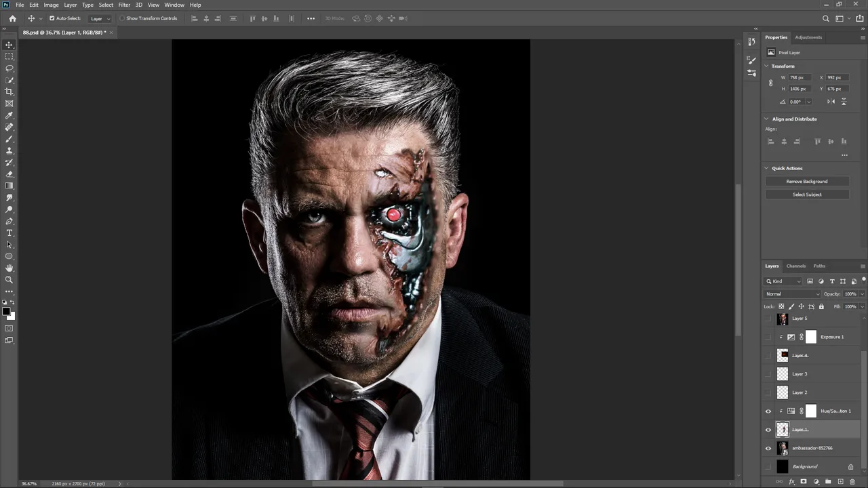Image resolution: width=868 pixels, height=488 pixels.
Task: Select the Hand tool
Action: pyautogui.click(x=9, y=268)
